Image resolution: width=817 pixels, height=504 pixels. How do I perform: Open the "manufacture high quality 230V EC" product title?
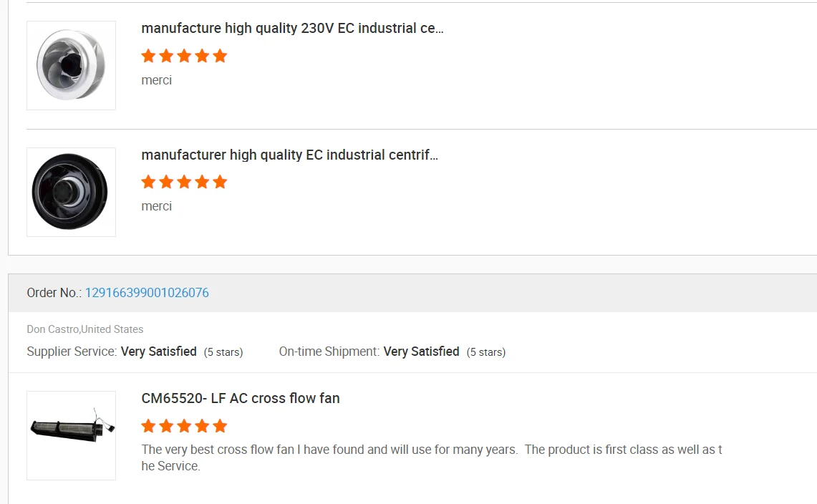tap(292, 29)
